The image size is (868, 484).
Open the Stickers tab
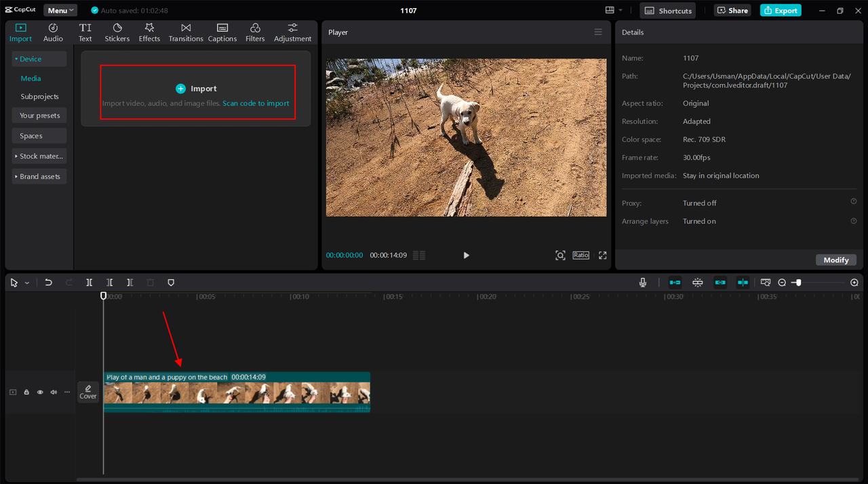coord(117,33)
